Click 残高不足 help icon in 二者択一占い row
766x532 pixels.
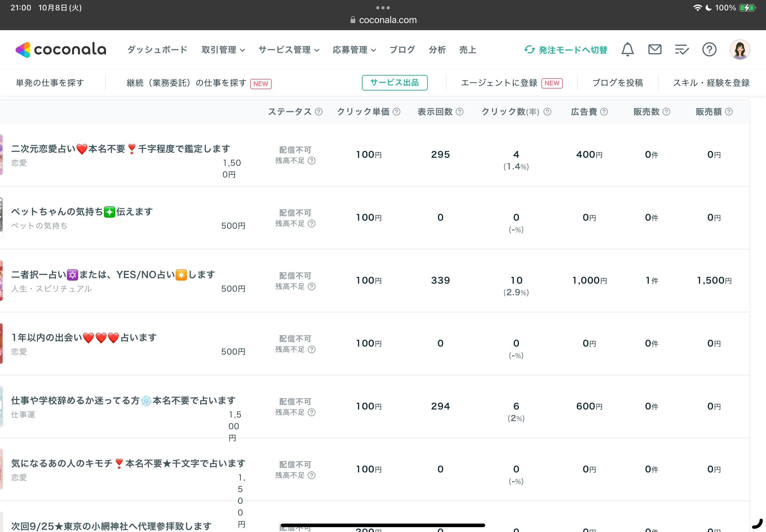[312, 287]
